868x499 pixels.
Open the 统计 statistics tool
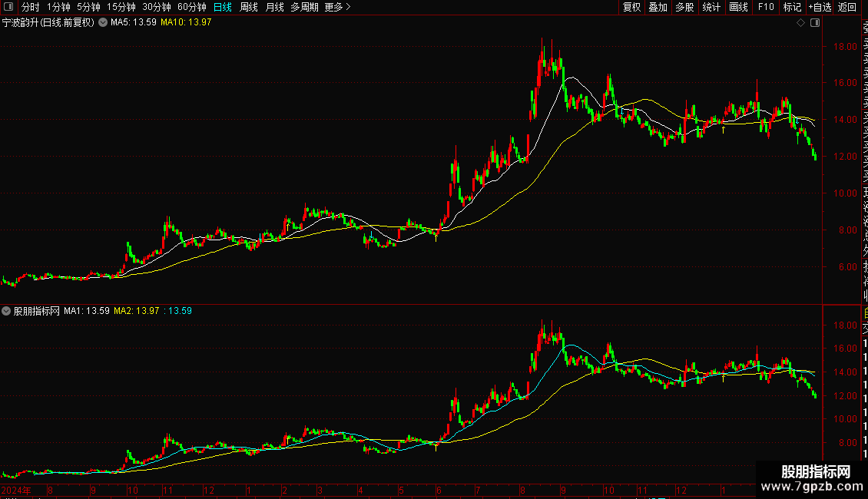(x=711, y=7)
